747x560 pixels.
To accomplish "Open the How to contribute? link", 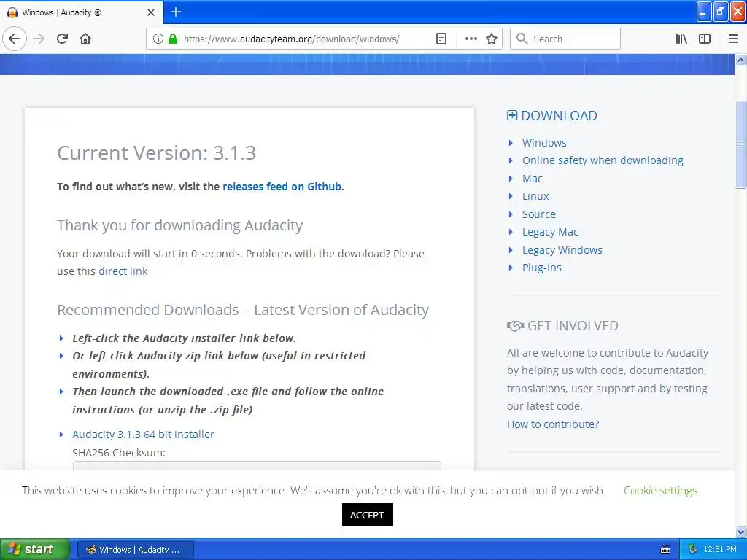I will tap(553, 424).
